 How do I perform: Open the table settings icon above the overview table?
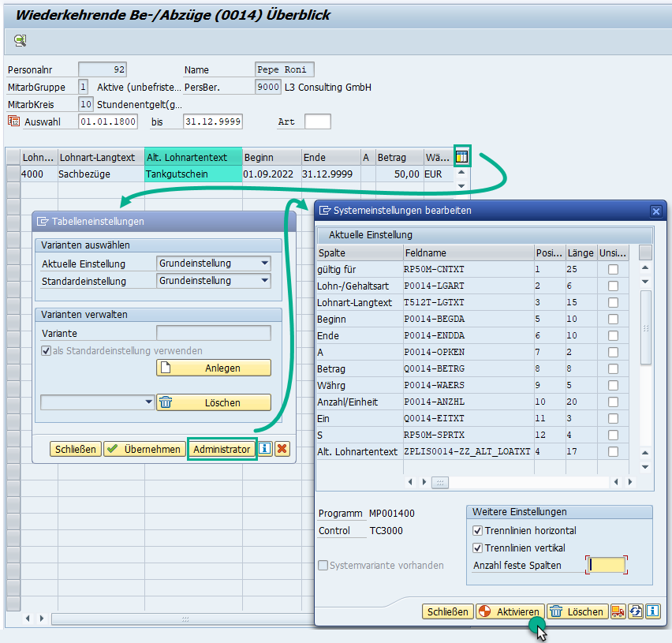462,157
